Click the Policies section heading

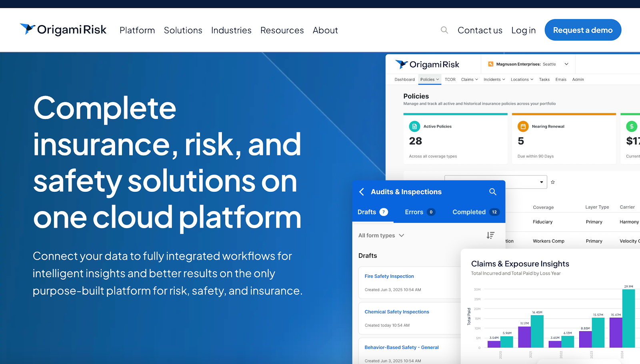coord(416,96)
